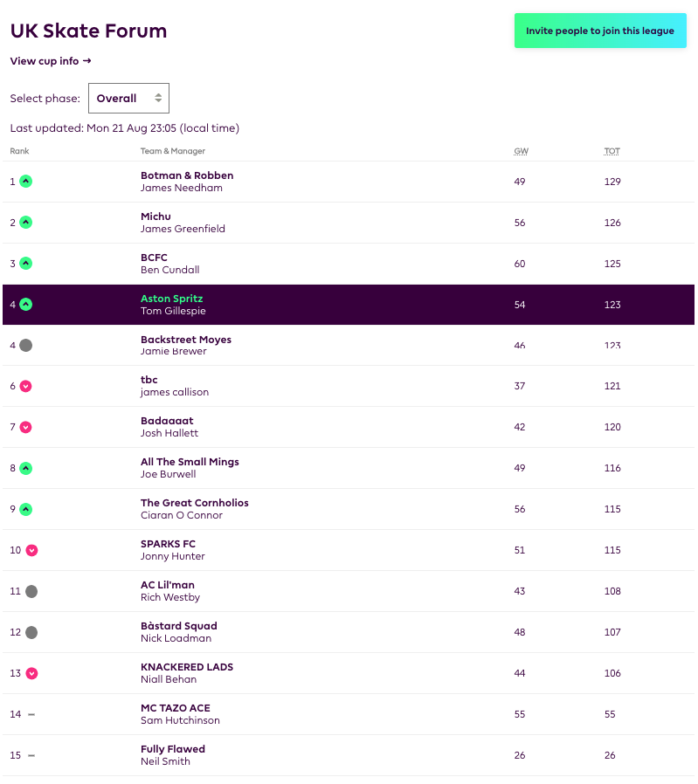Open the View cup info link
The width and height of the screenshot is (698, 784).
point(51,61)
